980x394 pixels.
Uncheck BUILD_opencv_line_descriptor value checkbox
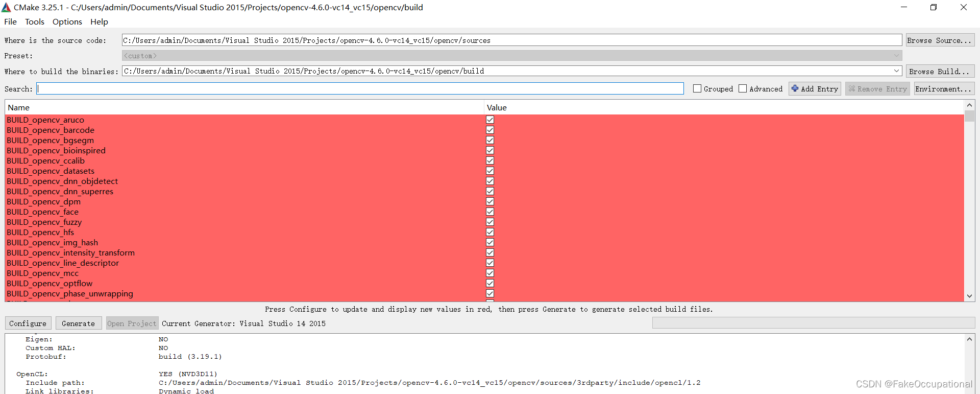tap(490, 263)
